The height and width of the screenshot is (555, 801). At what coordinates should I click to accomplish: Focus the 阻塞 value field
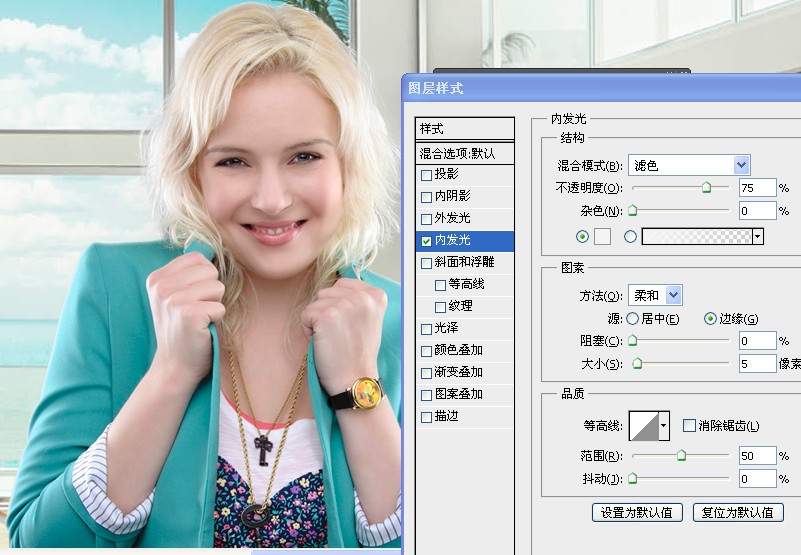[758, 340]
